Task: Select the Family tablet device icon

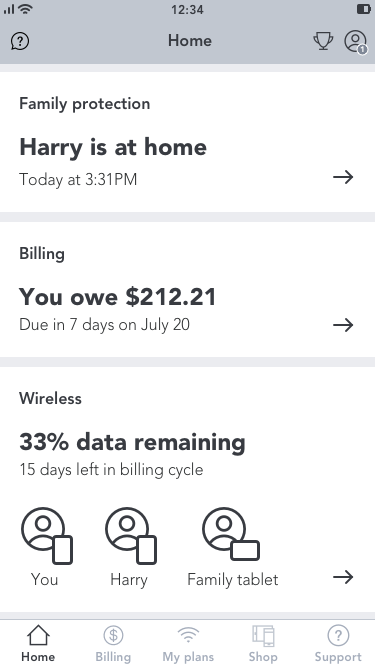Action: coord(231,534)
